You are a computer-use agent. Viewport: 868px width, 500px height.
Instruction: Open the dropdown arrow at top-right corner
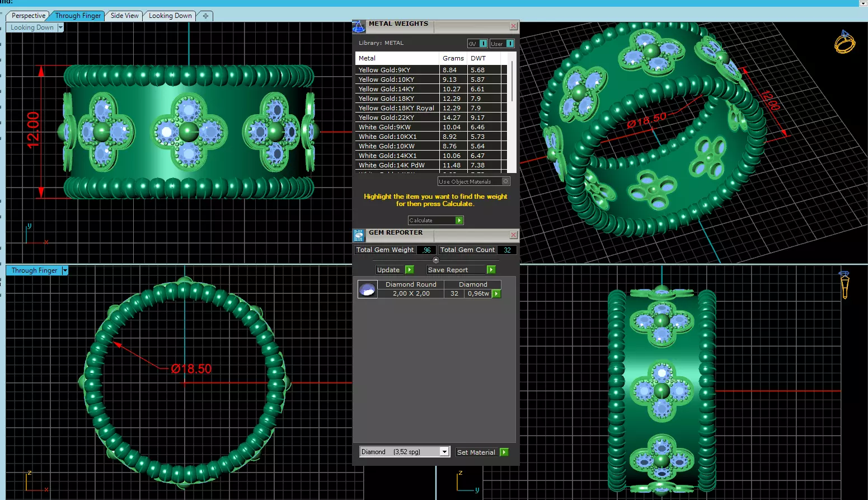tap(863, 3)
